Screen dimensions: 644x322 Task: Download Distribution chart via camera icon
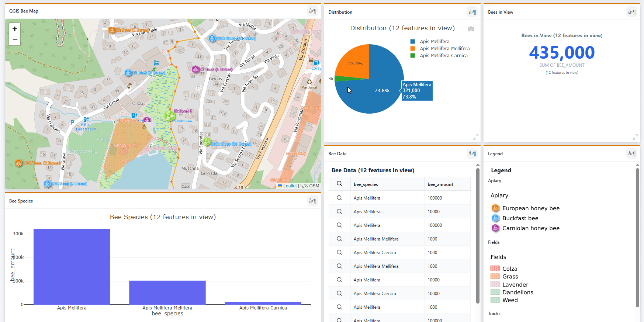coord(471,29)
